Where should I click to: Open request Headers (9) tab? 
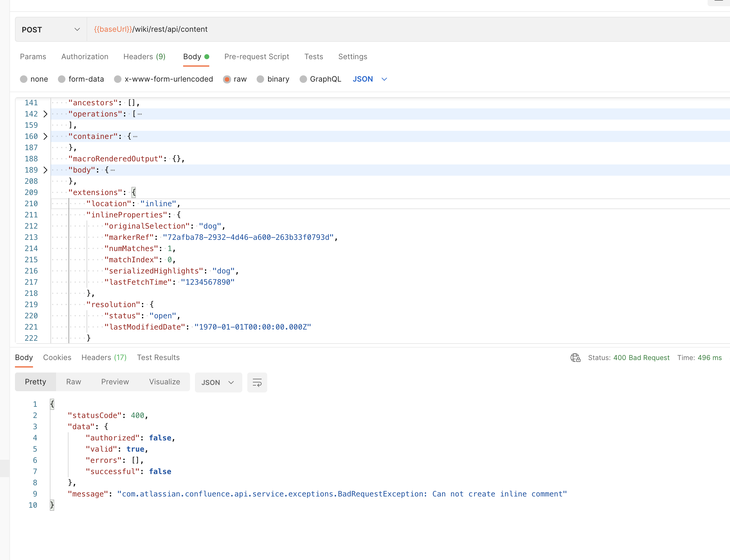tap(144, 57)
